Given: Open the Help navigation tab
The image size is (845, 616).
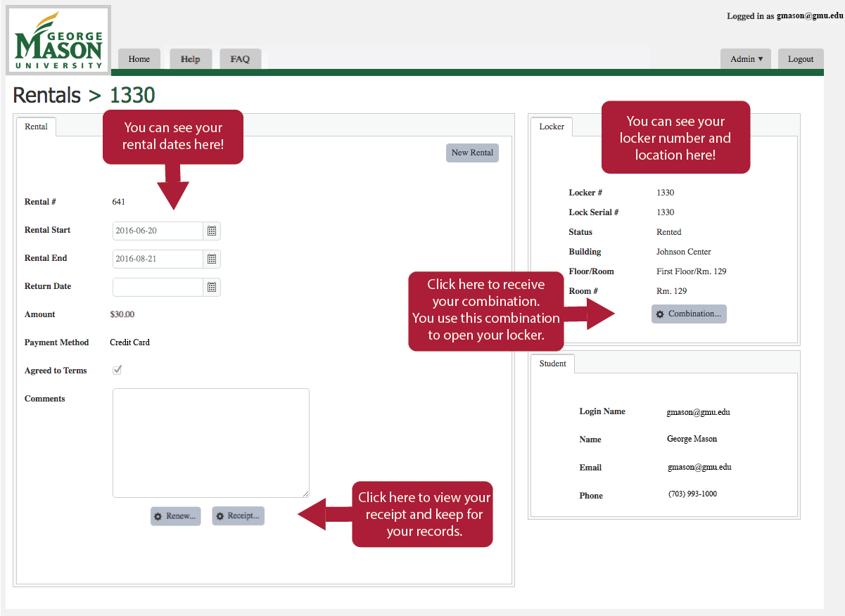Looking at the screenshot, I should [190, 59].
